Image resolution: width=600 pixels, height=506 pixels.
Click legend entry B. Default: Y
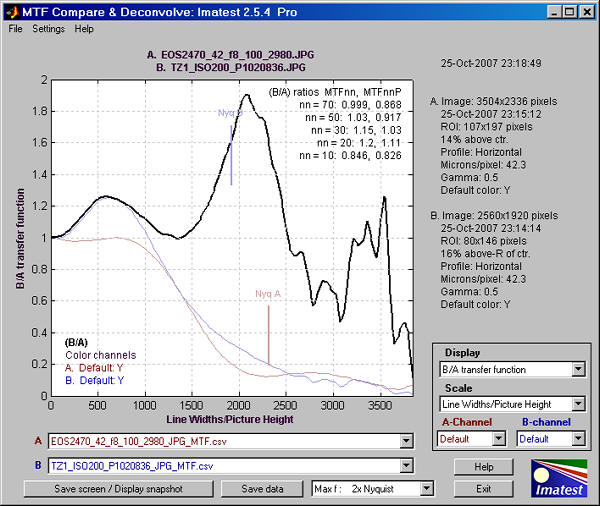95,380
